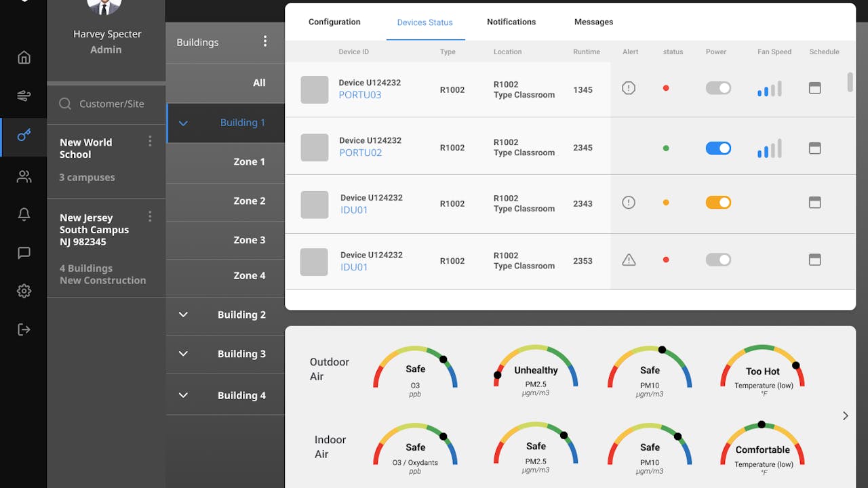868x488 pixels.
Task: Open the bell notifications sidebar icon
Action: [x=24, y=215]
